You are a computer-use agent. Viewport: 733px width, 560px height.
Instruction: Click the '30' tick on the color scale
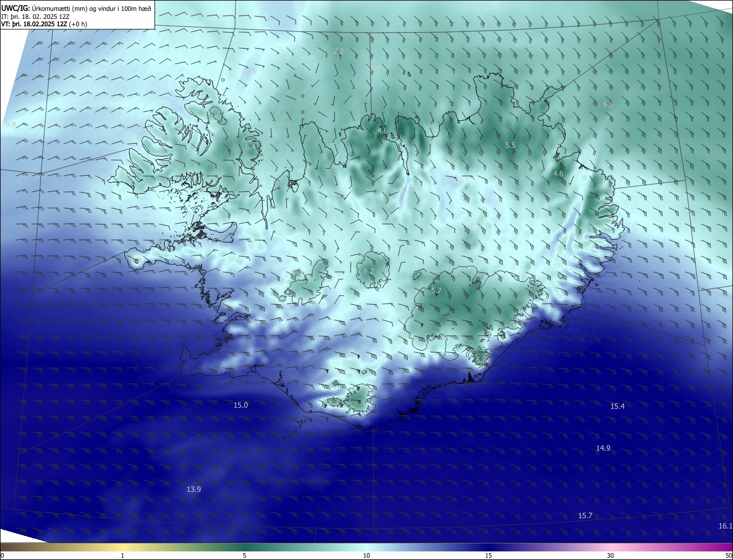610,555
